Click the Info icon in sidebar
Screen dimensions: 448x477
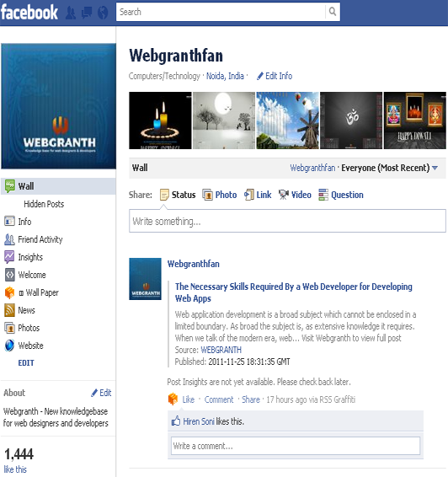[x=9, y=221]
